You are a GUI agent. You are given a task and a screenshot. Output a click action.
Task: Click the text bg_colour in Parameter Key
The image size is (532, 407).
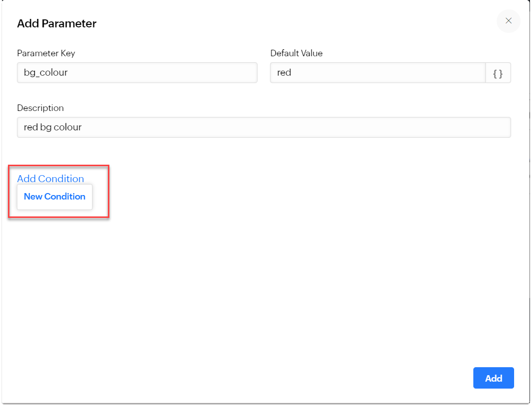pyautogui.click(x=46, y=73)
